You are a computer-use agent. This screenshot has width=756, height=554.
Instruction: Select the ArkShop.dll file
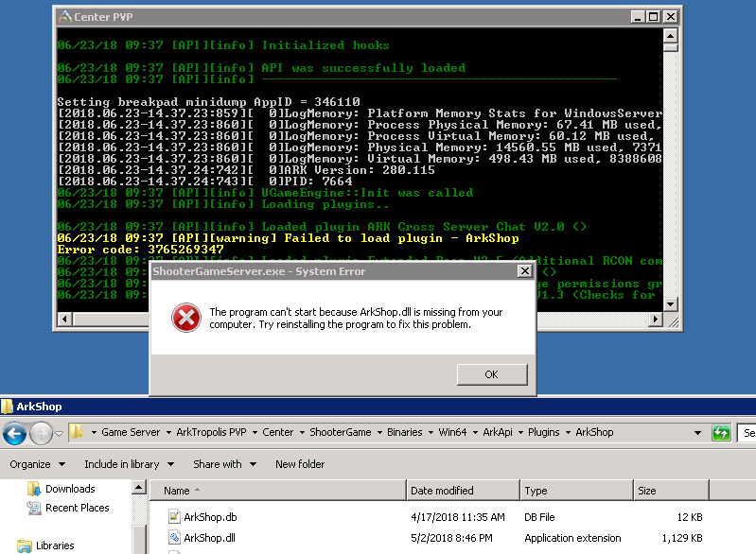pyautogui.click(x=209, y=538)
